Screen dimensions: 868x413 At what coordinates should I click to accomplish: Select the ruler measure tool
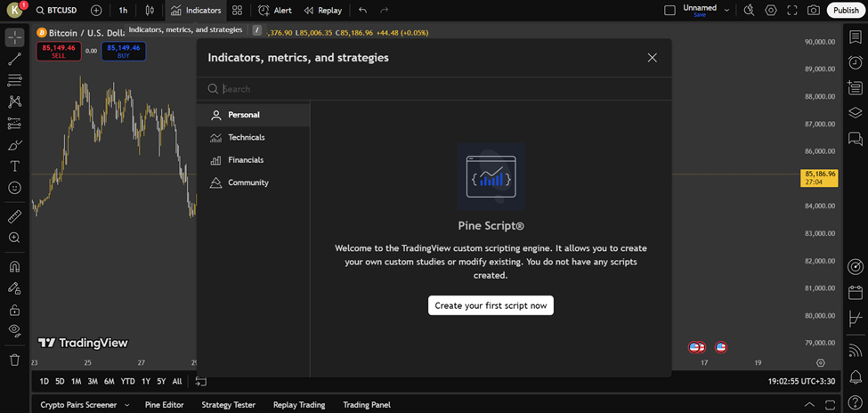(15, 216)
